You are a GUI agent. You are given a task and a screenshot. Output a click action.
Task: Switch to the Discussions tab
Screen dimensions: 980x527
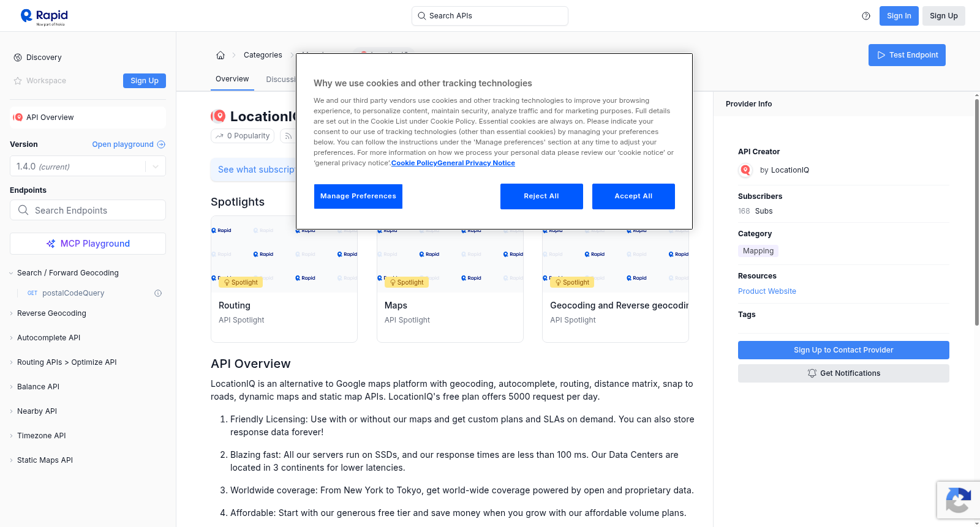(281, 80)
